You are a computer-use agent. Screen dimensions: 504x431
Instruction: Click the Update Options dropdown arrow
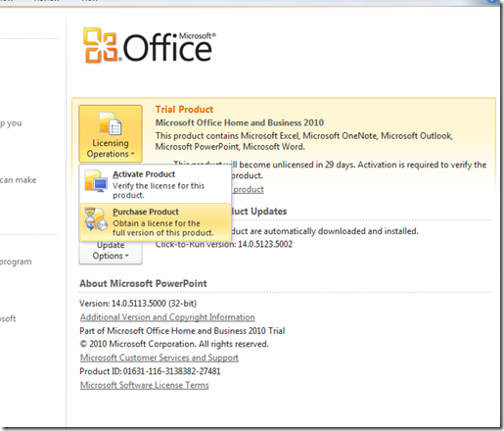point(127,256)
